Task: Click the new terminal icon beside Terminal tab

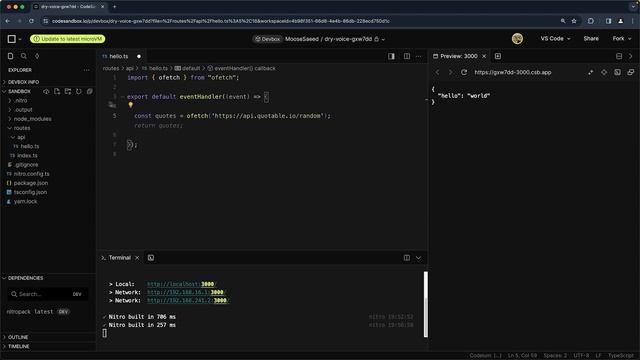Action: pyautogui.click(x=151, y=258)
